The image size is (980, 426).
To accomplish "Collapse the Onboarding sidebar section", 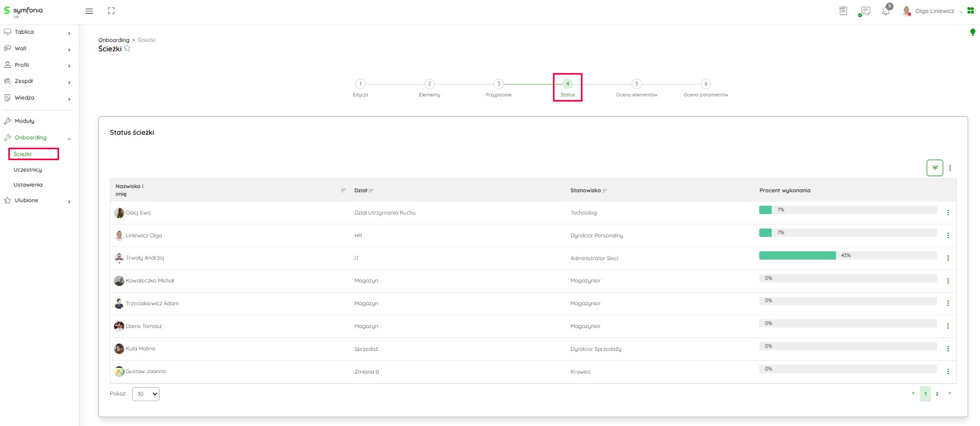I will click(x=69, y=138).
